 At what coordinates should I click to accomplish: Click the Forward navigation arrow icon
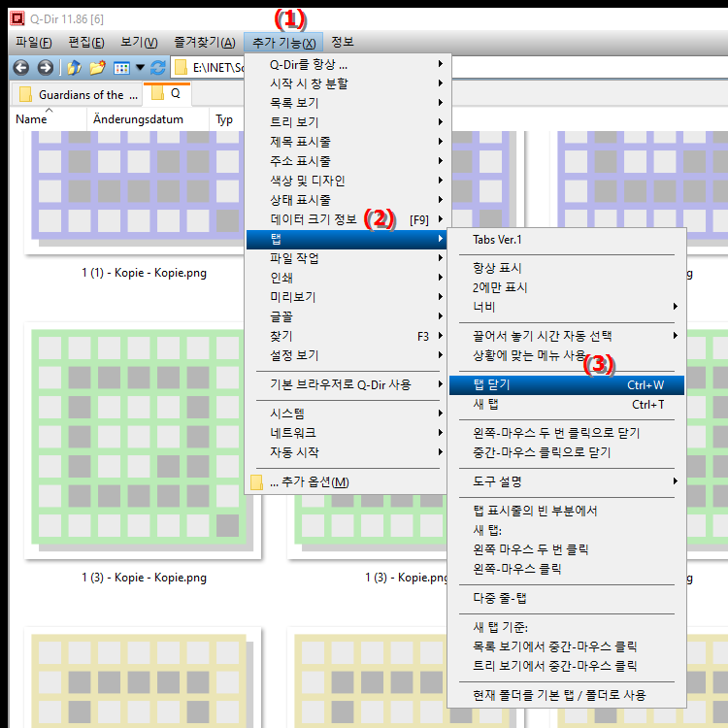tap(45, 68)
